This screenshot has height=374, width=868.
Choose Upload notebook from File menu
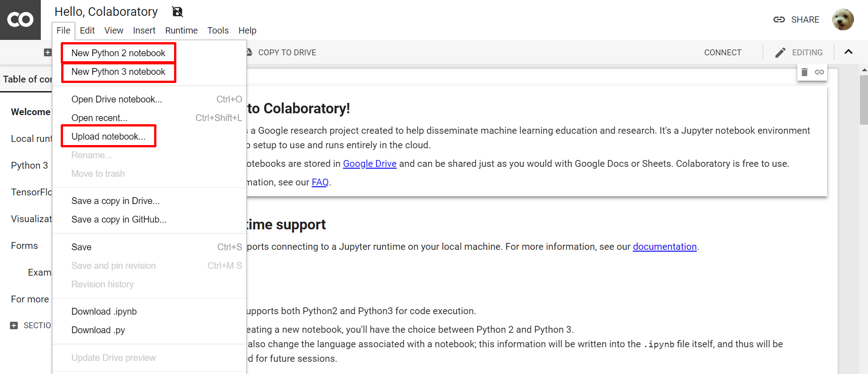(x=108, y=136)
